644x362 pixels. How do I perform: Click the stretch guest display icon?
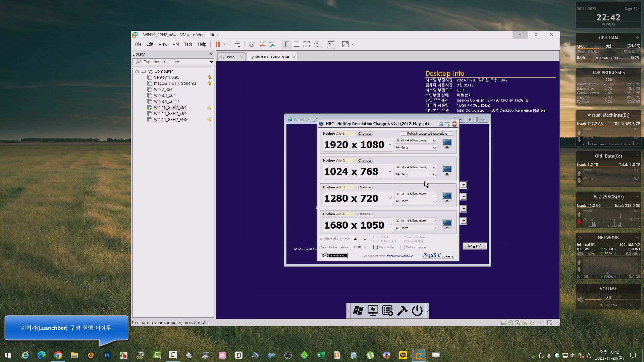345,44
